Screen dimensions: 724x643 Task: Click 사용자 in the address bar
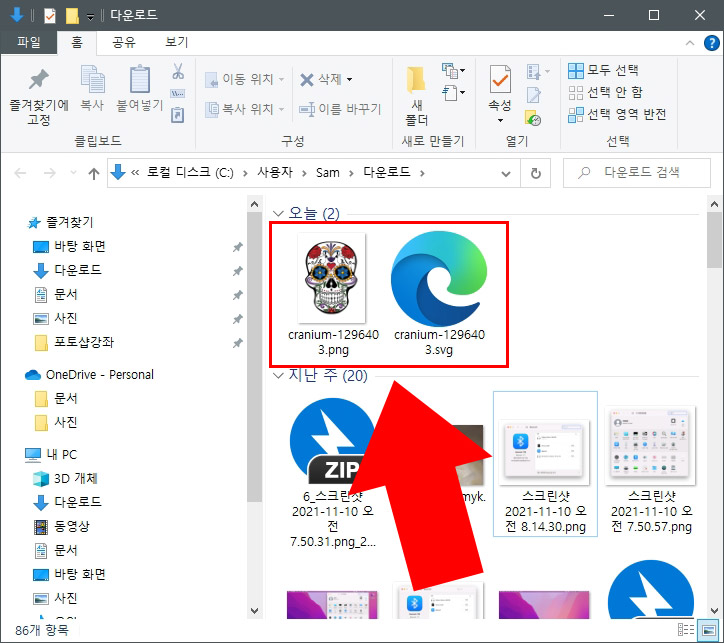pos(275,173)
